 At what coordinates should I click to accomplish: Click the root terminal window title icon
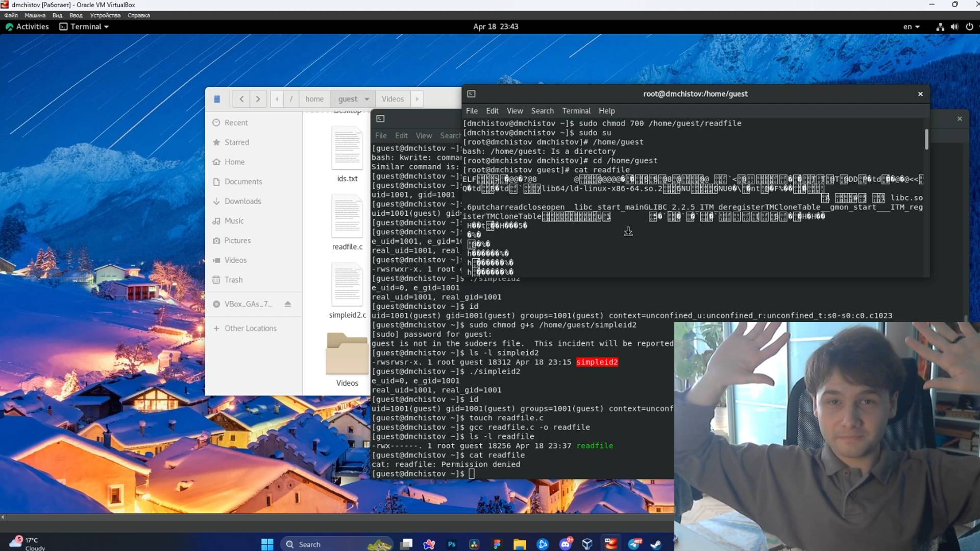pos(471,94)
